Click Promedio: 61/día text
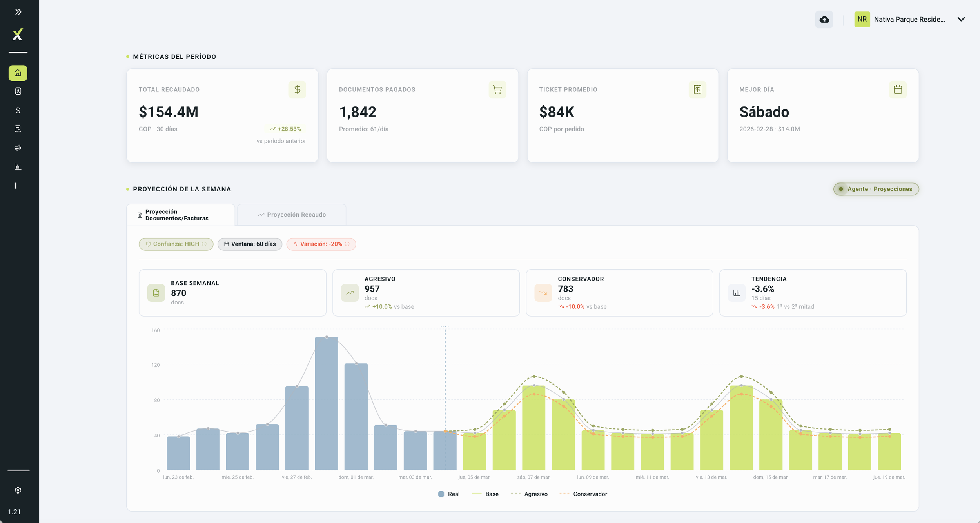 point(364,129)
